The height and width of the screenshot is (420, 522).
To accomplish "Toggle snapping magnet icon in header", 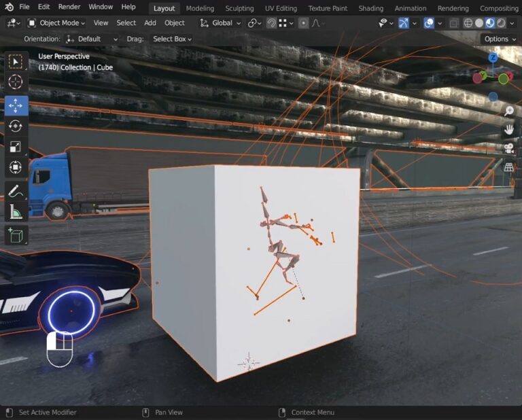I will pos(271,23).
